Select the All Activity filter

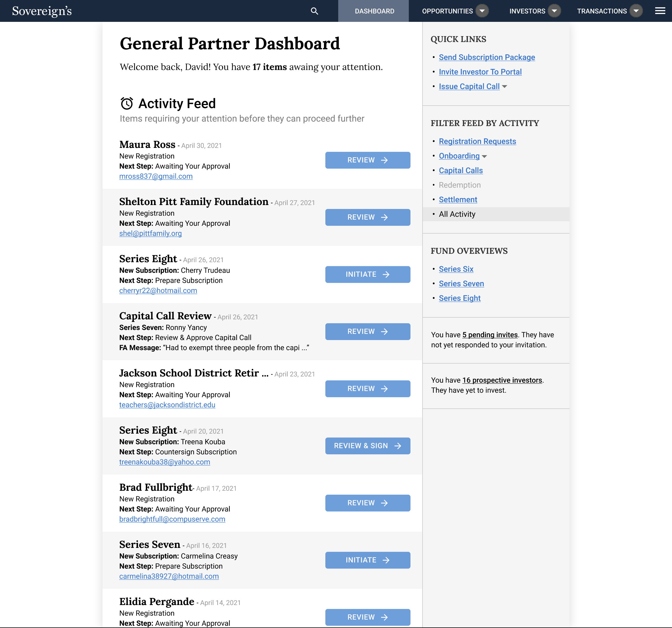[457, 214]
